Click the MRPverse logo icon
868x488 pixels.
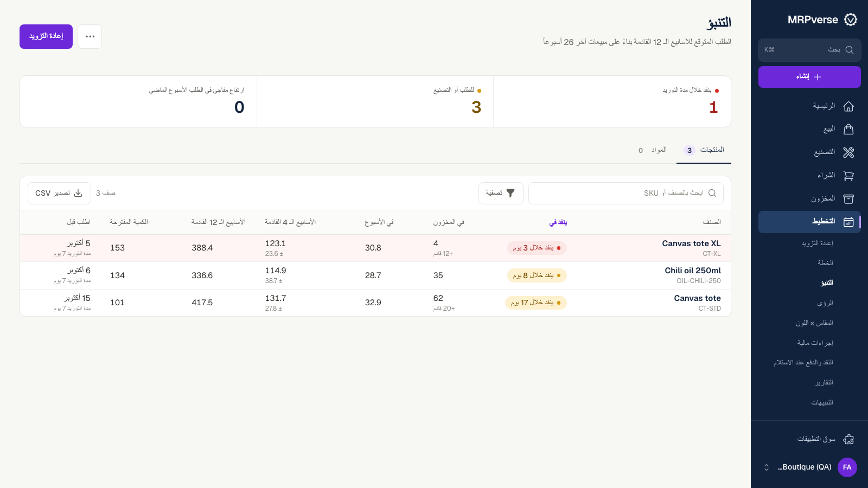[x=851, y=20]
